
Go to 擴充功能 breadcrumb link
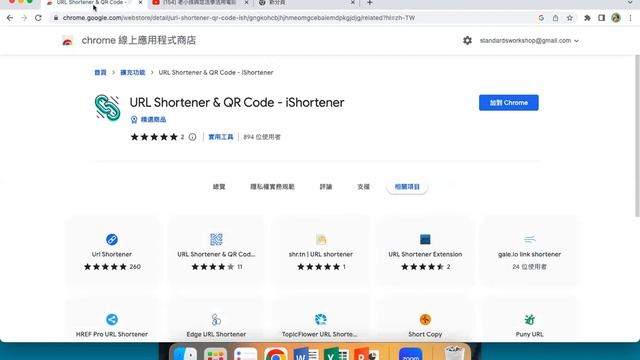pos(133,72)
